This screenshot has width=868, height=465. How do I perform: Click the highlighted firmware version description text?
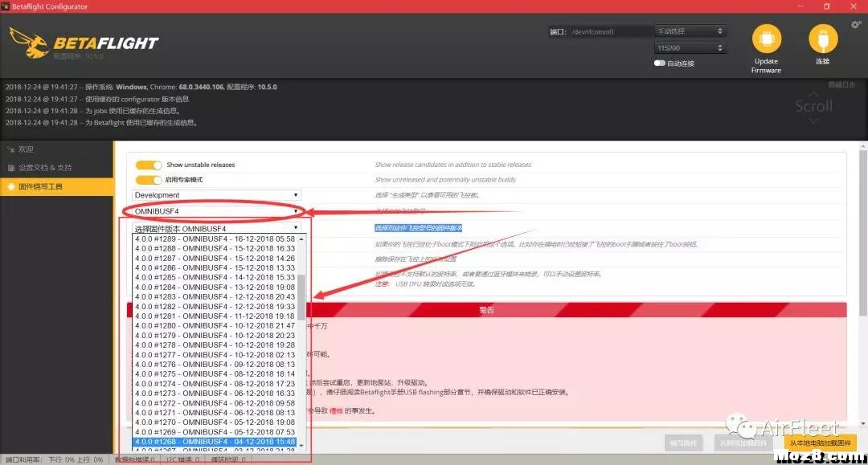tap(419, 228)
